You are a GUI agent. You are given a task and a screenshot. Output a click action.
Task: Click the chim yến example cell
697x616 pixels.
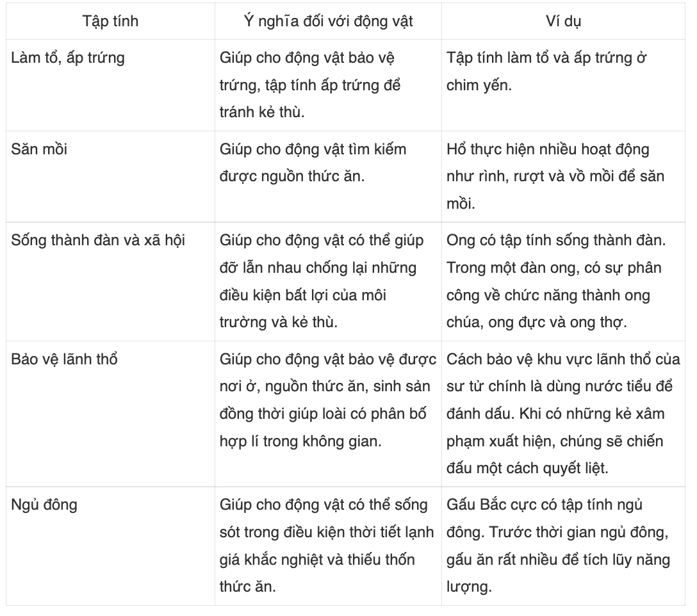click(563, 85)
